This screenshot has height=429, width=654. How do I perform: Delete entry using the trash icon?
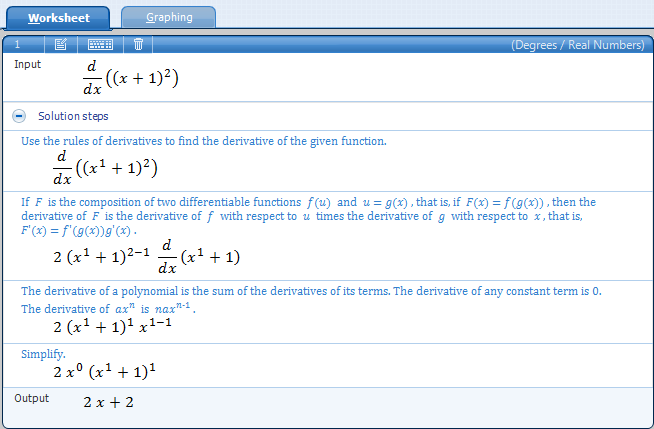point(138,44)
